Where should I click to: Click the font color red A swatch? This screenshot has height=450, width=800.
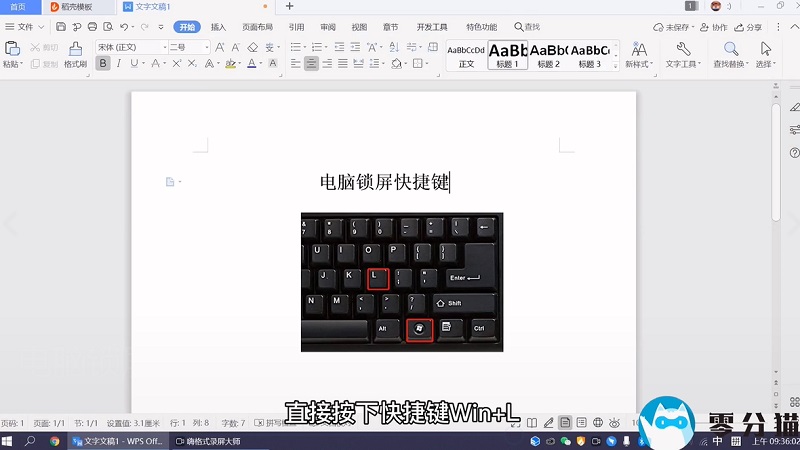point(254,64)
